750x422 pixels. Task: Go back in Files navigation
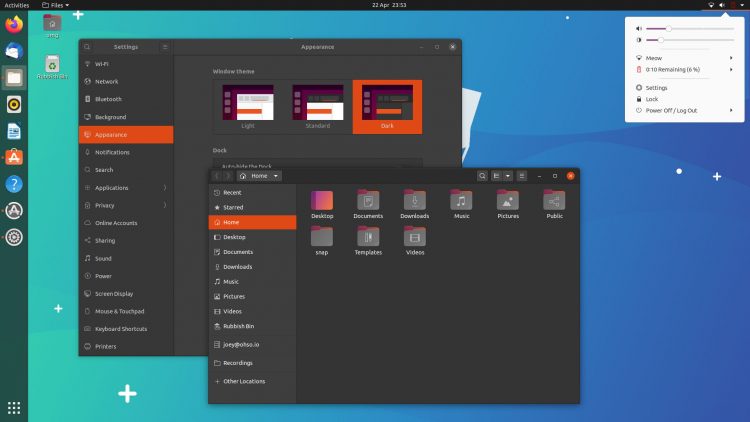pos(217,176)
